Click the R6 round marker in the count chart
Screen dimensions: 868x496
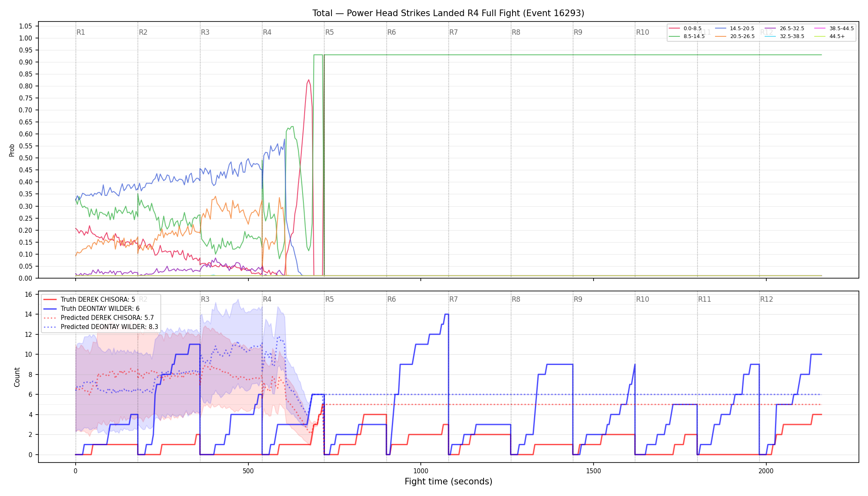pos(391,299)
